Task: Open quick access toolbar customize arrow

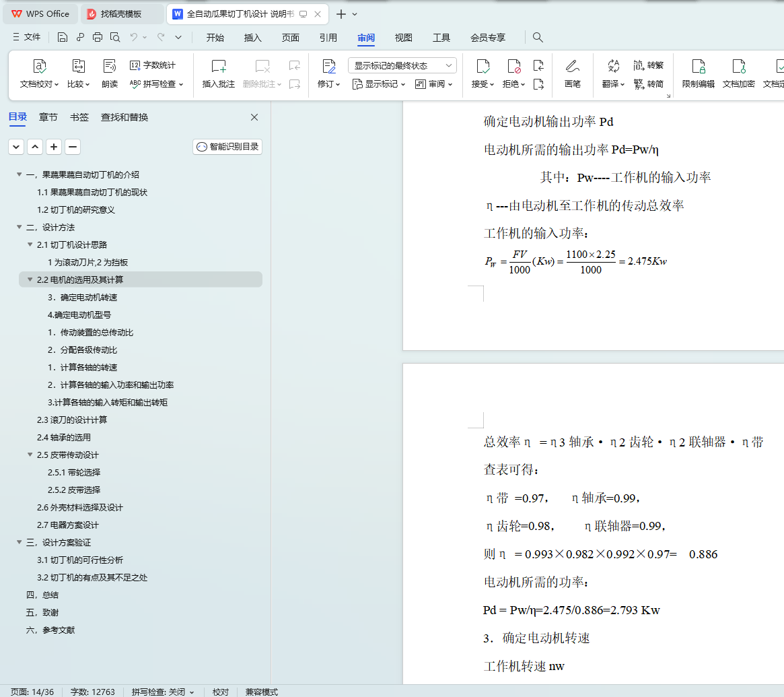Action: [x=178, y=37]
